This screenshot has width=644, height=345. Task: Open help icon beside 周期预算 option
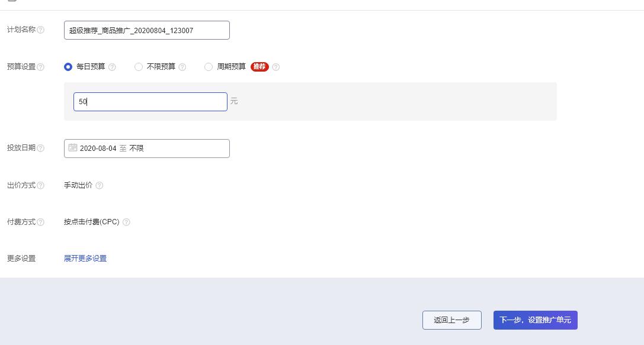click(275, 66)
